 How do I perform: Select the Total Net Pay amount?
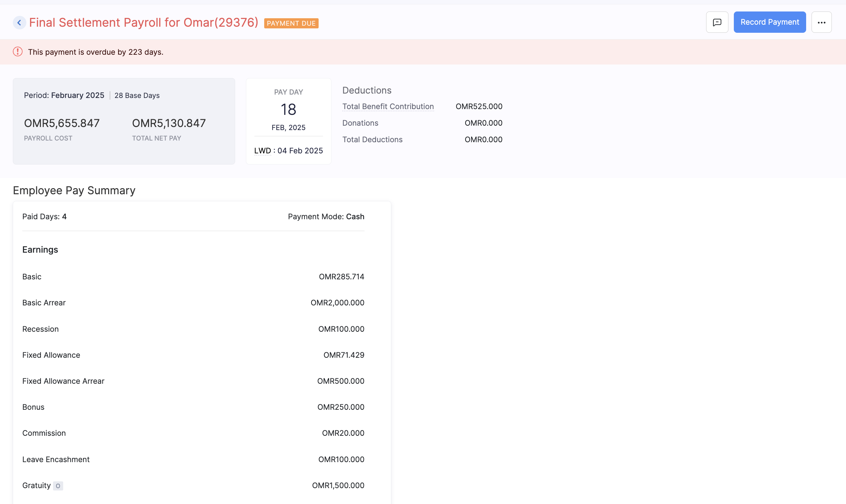(x=169, y=123)
